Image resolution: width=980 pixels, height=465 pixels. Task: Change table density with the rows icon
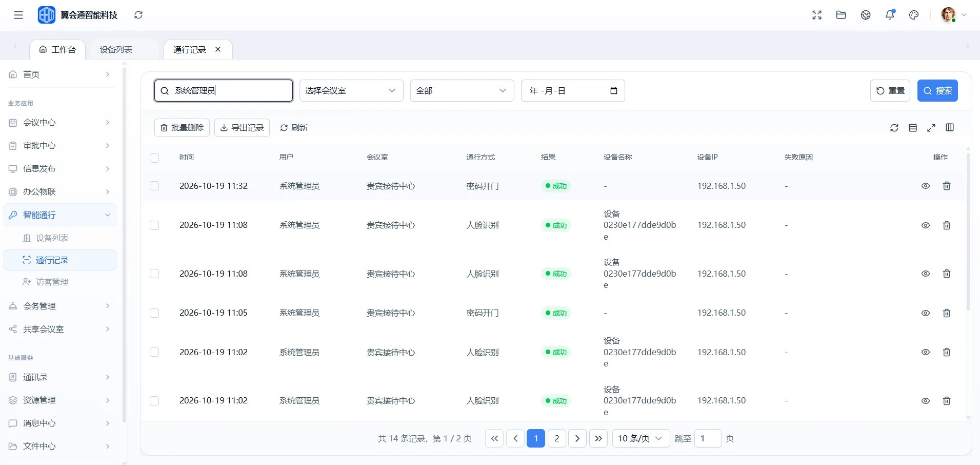coord(913,128)
